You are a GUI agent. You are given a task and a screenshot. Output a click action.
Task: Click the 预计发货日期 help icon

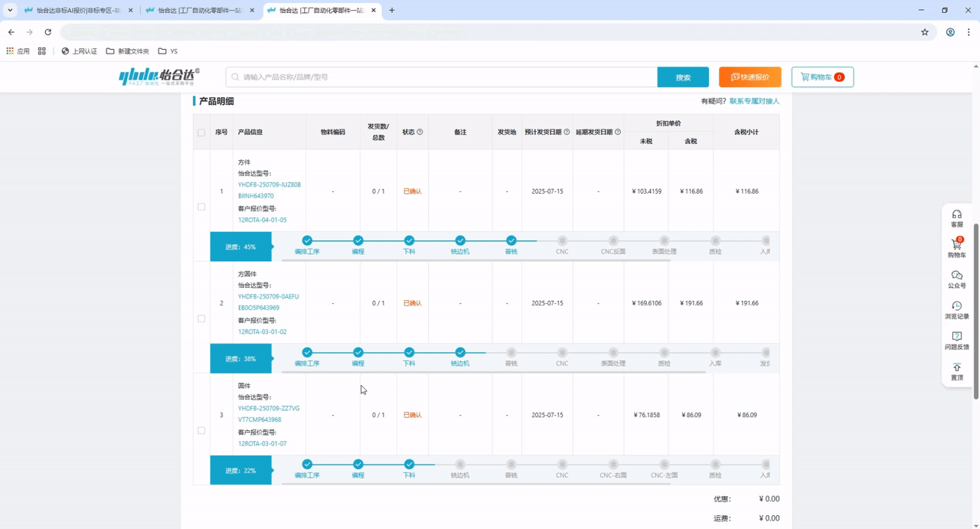click(567, 132)
